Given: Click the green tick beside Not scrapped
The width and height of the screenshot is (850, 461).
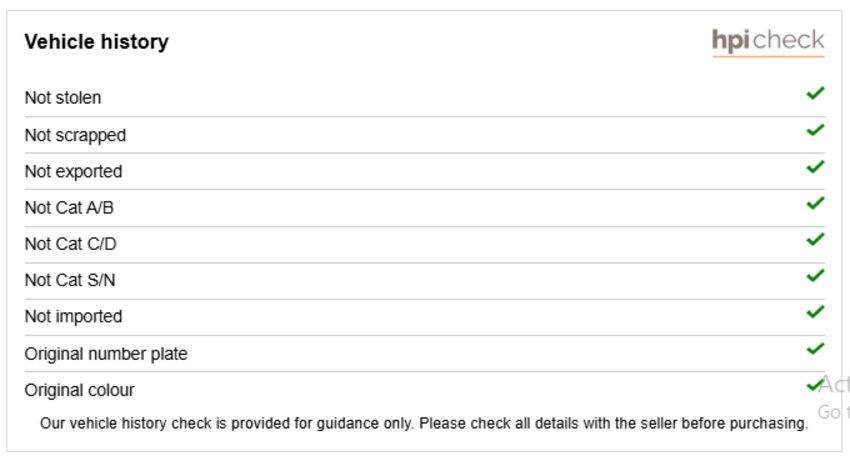Looking at the screenshot, I should pos(815,130).
